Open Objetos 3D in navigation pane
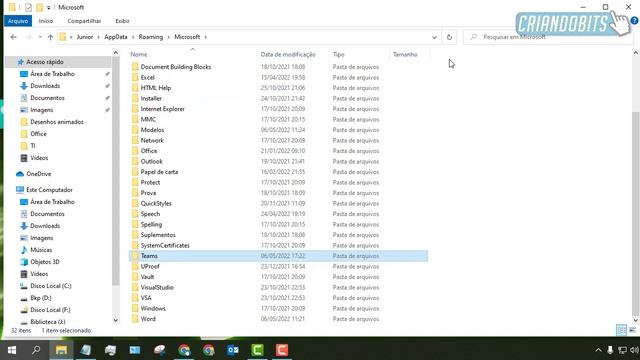640x360 pixels. (x=45, y=262)
